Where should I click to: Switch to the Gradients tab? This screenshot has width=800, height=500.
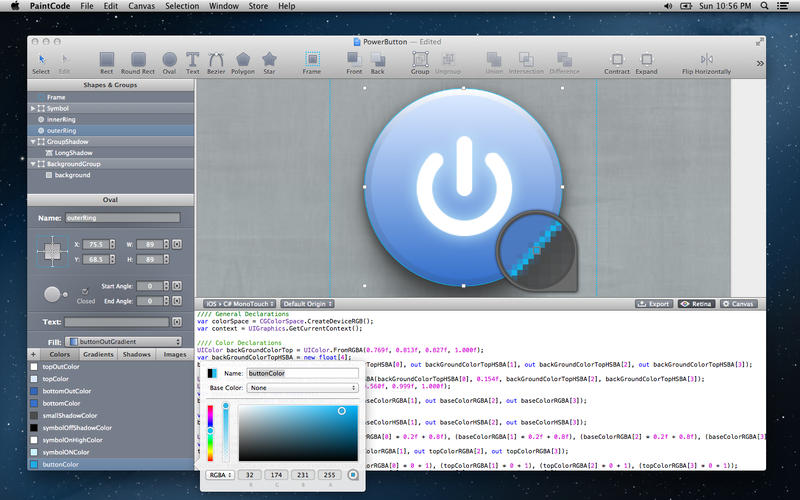coord(97,354)
